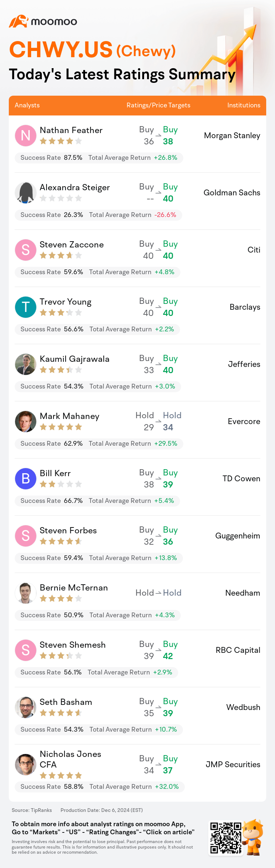Click Steven Shemesh's pink S avatar
The image size is (275, 868).
pyautogui.click(x=26, y=650)
